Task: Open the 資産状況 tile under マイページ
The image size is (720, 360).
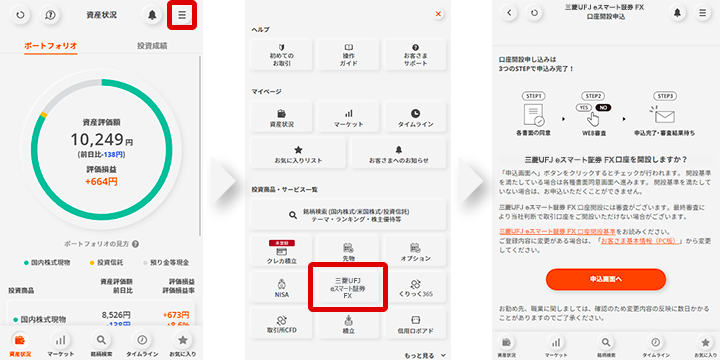Action: pyautogui.click(x=281, y=117)
